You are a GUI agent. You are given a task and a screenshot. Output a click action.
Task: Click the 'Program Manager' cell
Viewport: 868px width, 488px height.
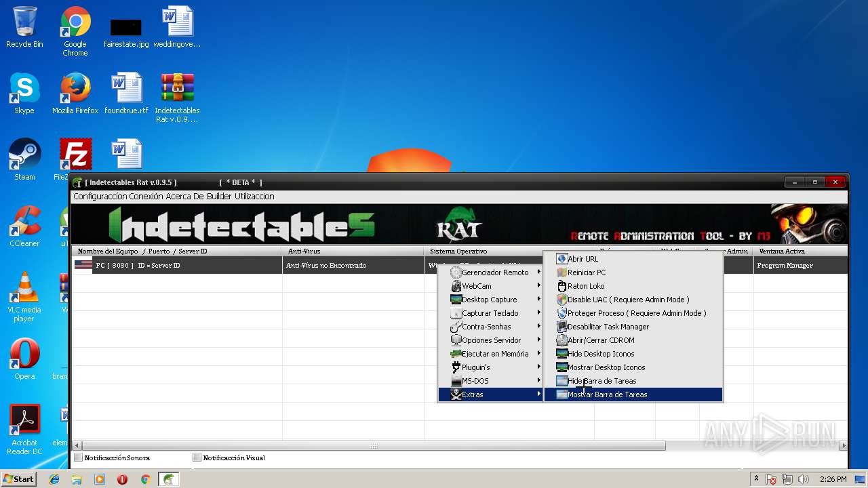(785, 266)
